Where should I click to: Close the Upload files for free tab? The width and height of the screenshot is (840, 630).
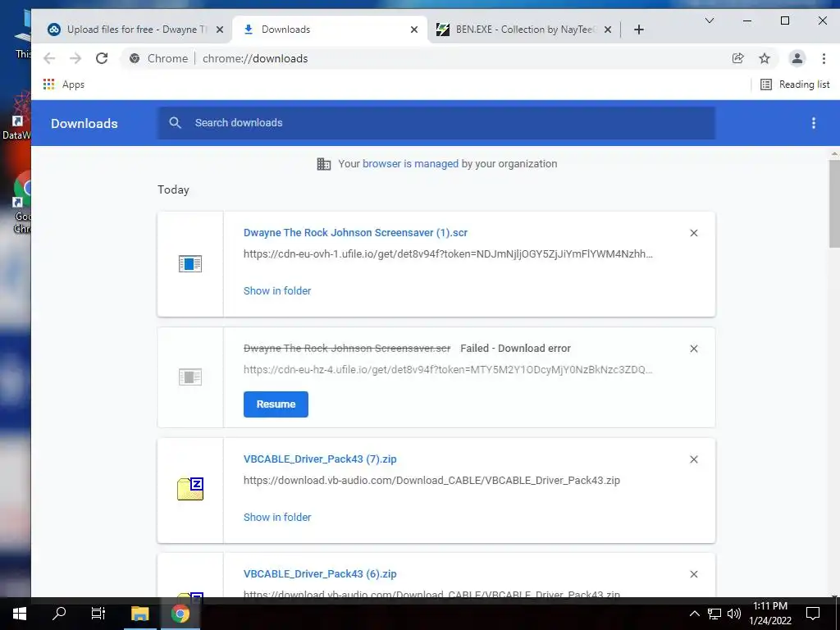pyautogui.click(x=220, y=30)
